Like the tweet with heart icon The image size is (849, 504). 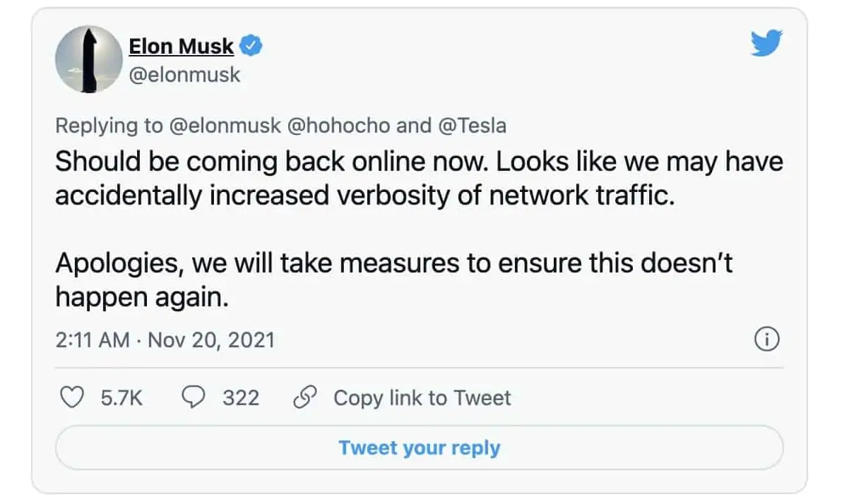click(x=71, y=398)
